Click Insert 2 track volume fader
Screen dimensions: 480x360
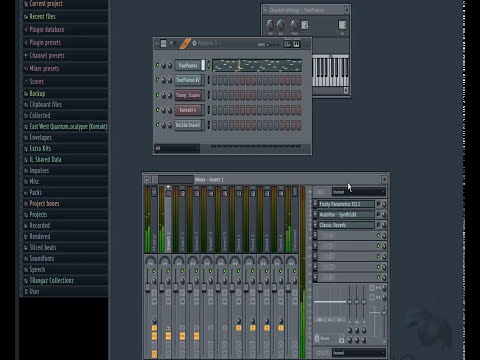point(176,287)
